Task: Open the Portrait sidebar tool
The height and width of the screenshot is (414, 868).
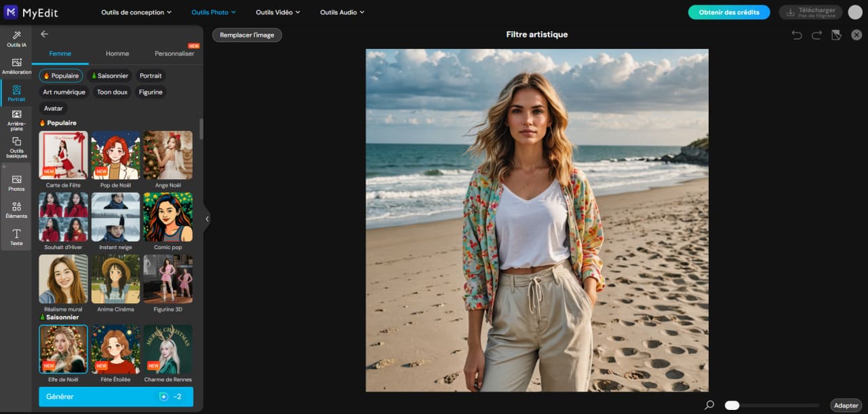Action: [16, 94]
